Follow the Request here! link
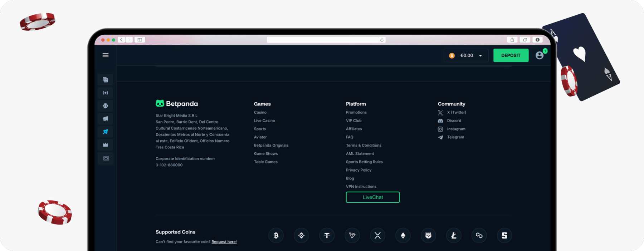The width and height of the screenshot is (644, 251). point(224,242)
